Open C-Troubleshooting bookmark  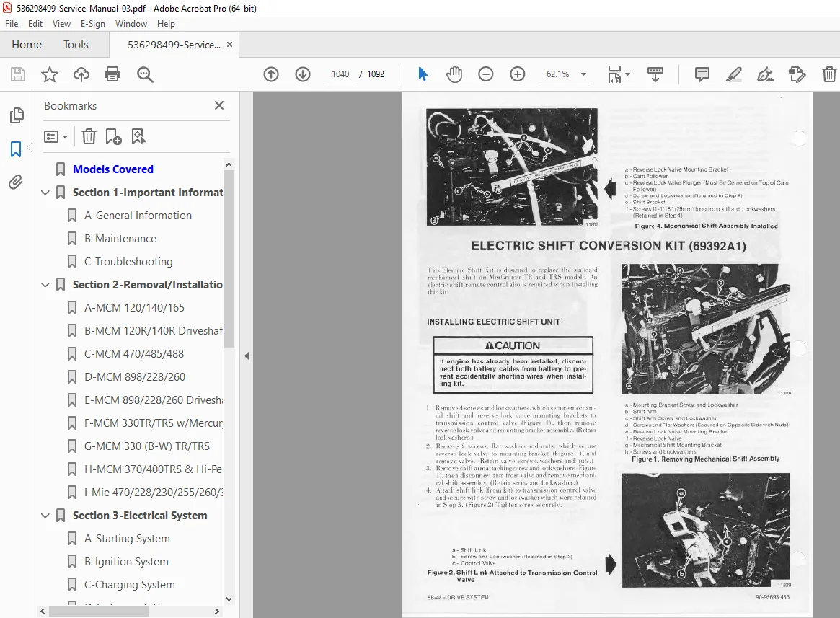click(x=128, y=262)
